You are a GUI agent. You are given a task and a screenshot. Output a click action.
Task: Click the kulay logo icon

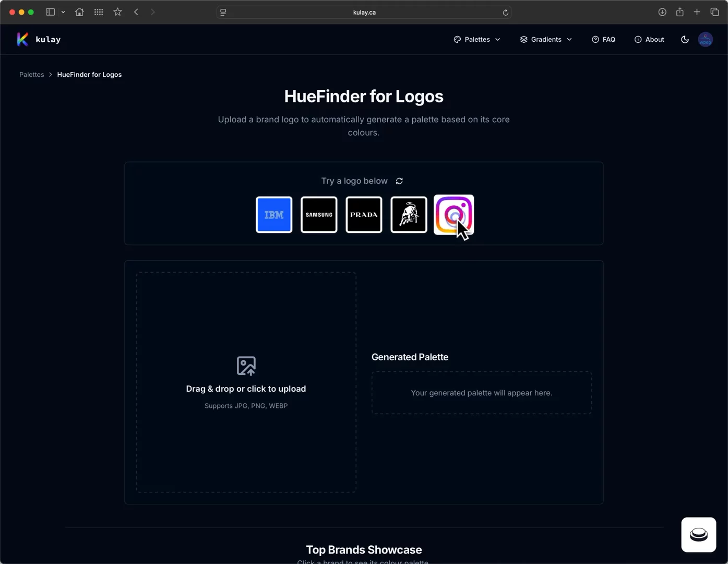(22, 39)
